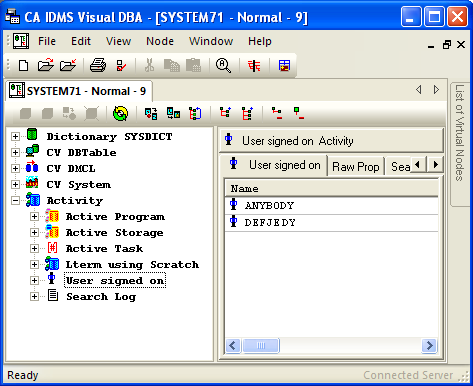
Task: Expand the User signed on node
Action: click(34, 281)
